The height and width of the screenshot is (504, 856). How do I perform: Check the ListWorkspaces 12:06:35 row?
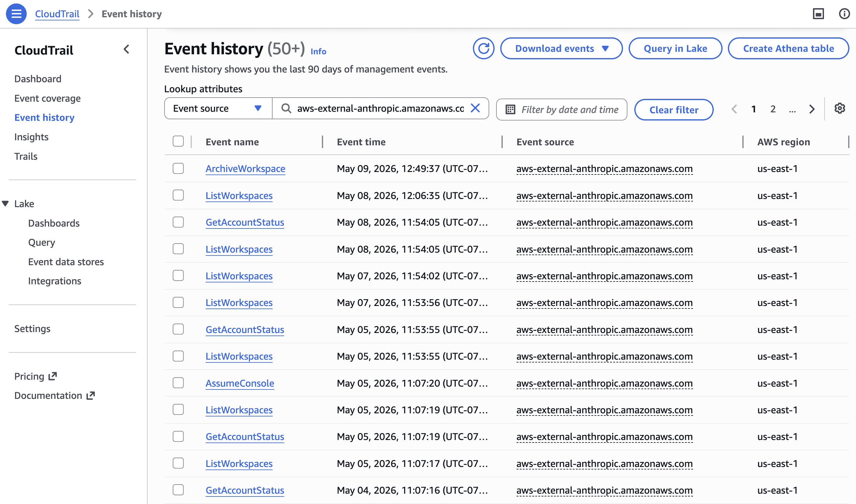click(x=178, y=195)
